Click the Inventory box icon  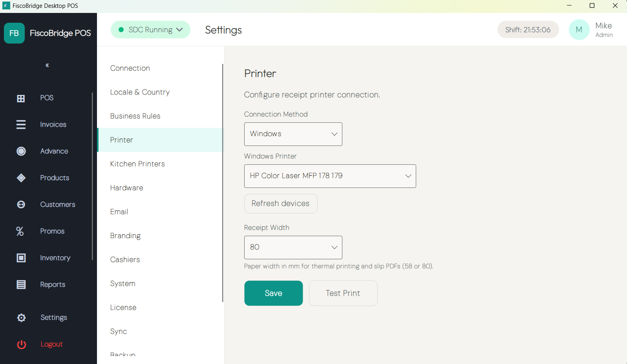point(21,258)
